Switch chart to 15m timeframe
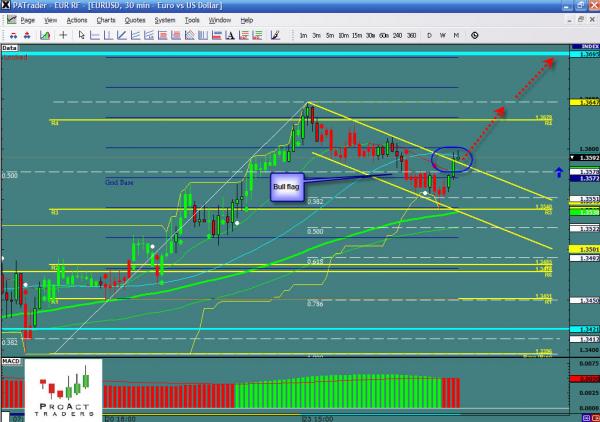600x422 pixels. pyautogui.click(x=357, y=36)
